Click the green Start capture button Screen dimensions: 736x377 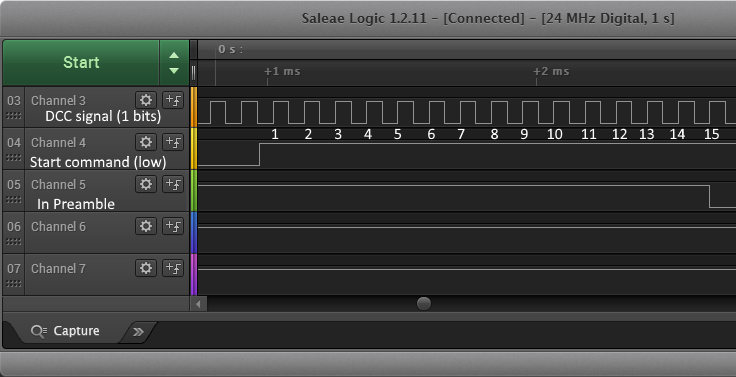pyautogui.click(x=81, y=62)
